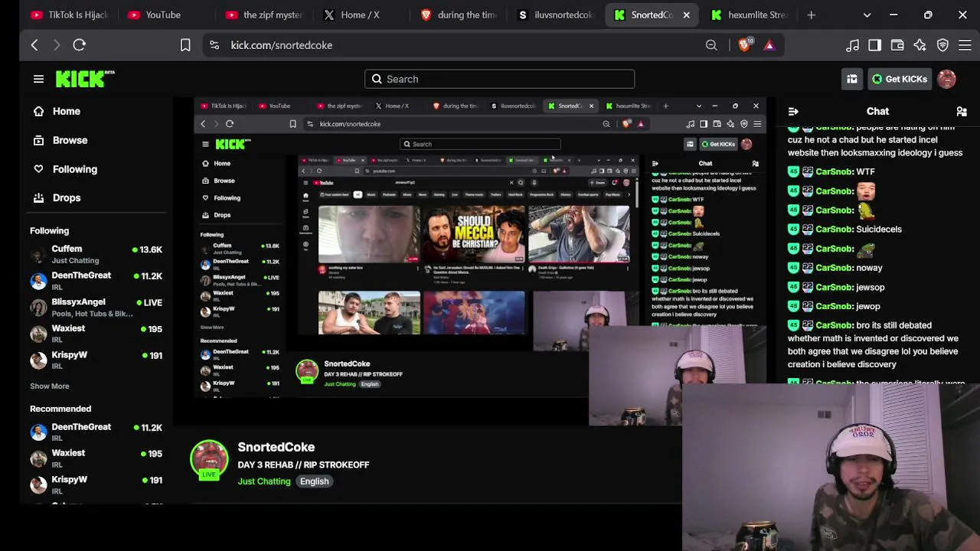980x551 pixels.
Task: Open the Brave Wallet icon
Action: 897,45
